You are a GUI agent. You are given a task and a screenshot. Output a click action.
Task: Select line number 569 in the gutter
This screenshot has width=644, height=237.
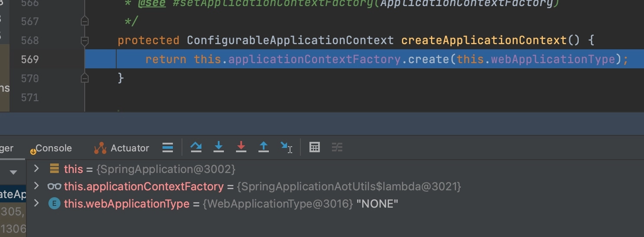[x=30, y=59]
